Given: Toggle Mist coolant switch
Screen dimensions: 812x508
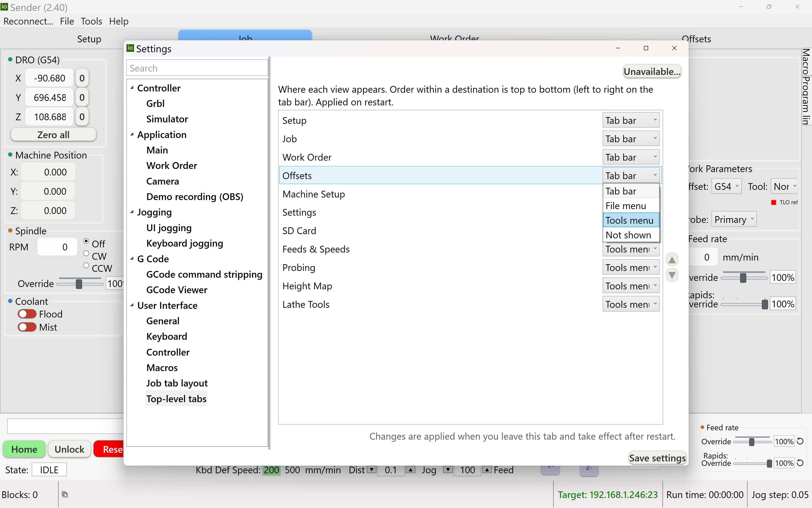Looking at the screenshot, I should point(27,327).
